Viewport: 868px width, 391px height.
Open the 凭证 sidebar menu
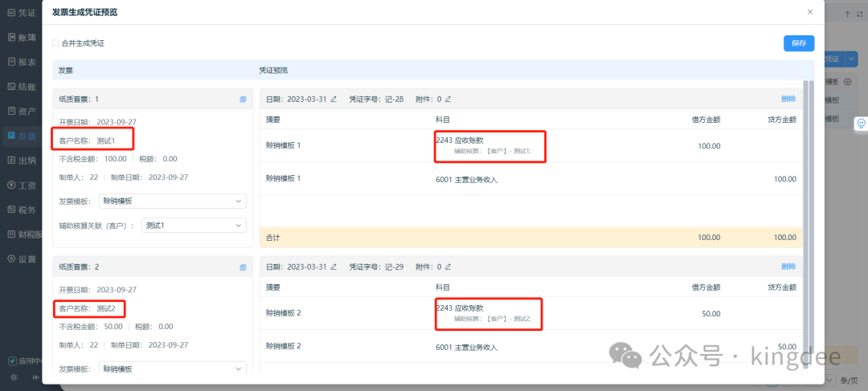point(23,12)
